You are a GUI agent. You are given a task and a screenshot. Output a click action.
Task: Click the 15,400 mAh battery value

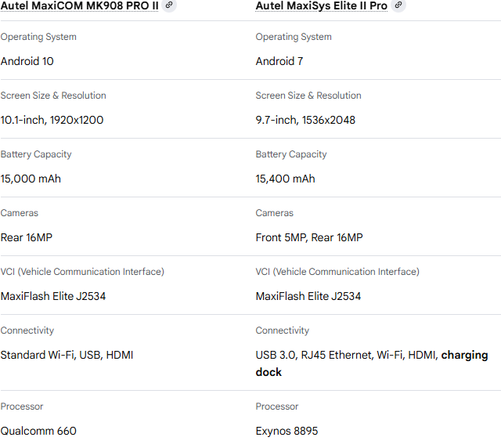(x=285, y=179)
